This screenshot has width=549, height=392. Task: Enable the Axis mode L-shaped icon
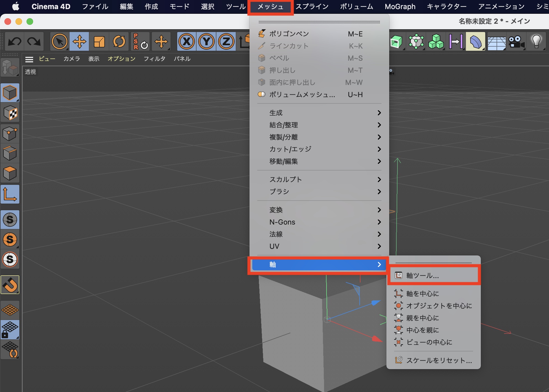(10, 194)
